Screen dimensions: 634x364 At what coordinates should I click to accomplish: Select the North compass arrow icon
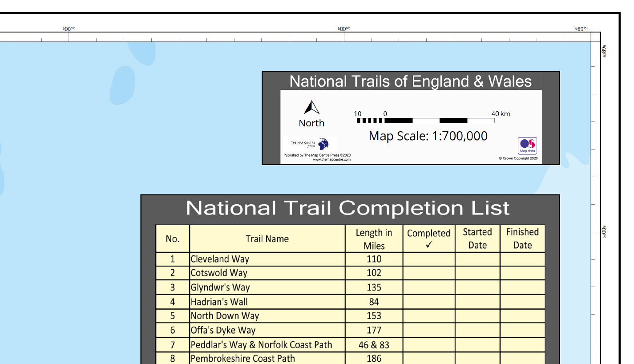[311, 107]
